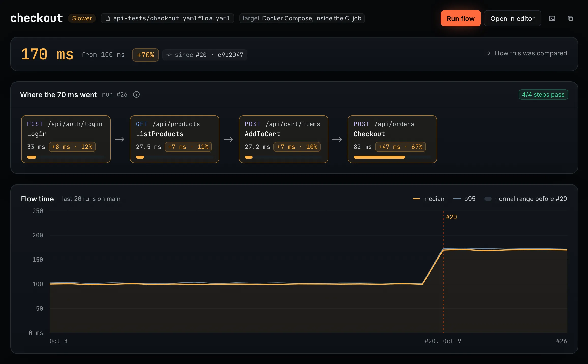Screen dimensions: 588x364
Task: Click the #26 x-axis label
Action: 562,341
